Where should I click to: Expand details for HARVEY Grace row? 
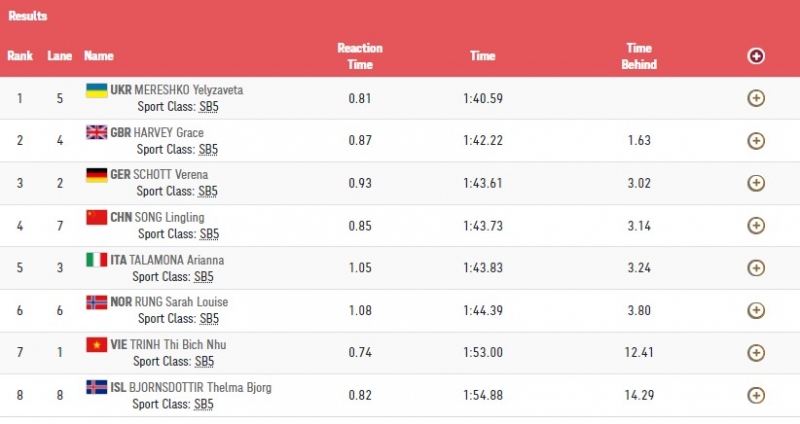[756, 141]
